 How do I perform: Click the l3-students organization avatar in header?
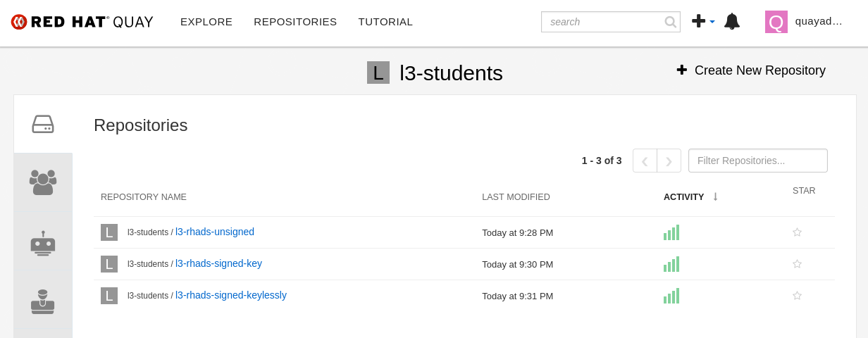click(x=378, y=73)
